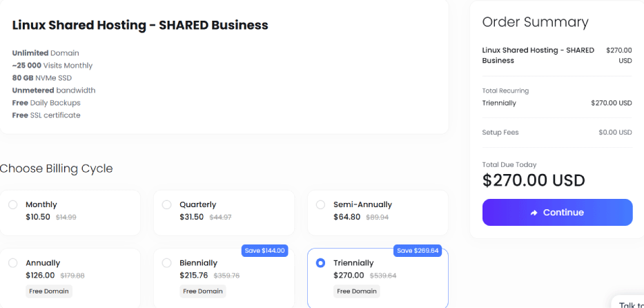The height and width of the screenshot is (308, 644).
Task: Select the Monthly billing radio button
Action: point(13,204)
